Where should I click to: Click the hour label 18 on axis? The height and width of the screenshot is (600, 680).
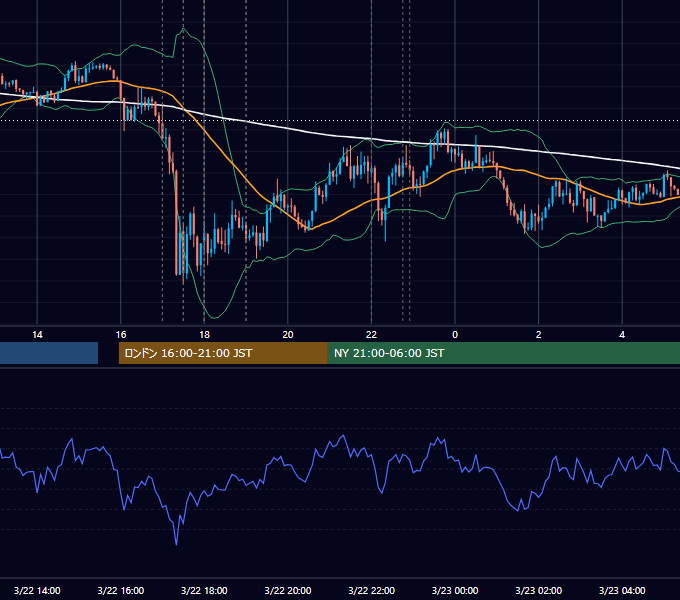tap(204, 335)
